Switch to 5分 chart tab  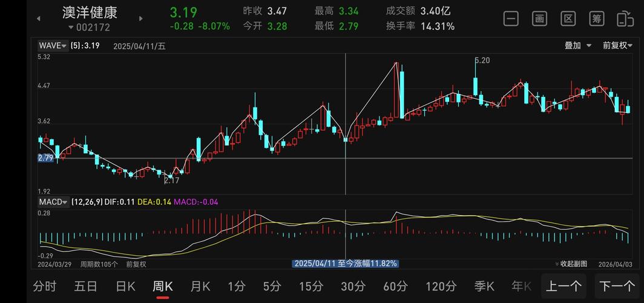click(x=272, y=286)
